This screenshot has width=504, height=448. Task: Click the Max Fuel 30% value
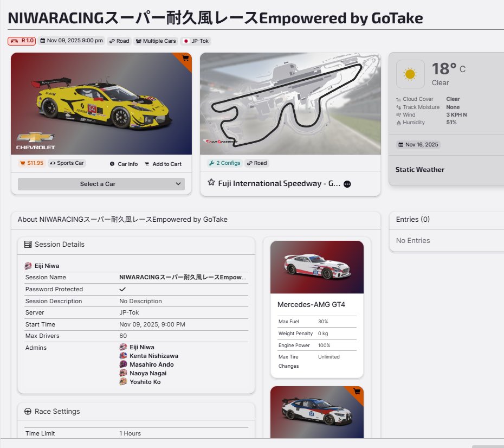tap(323, 322)
